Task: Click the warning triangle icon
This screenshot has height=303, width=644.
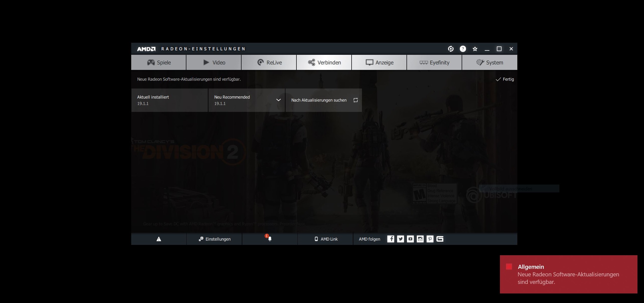Action: [159, 239]
